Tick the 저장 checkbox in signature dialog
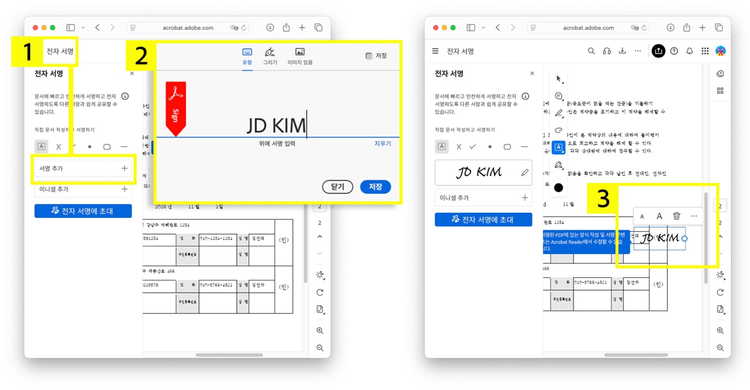The height and width of the screenshot is (390, 750). click(x=368, y=56)
